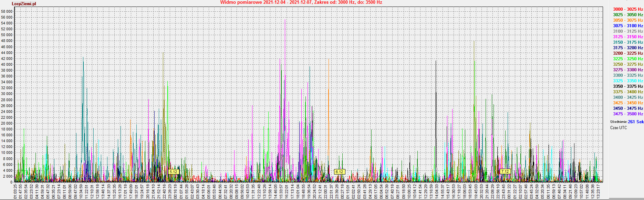This screenshot has height=200, width=644.
Task: Click the Czas UTC label
Action: pos(619,128)
